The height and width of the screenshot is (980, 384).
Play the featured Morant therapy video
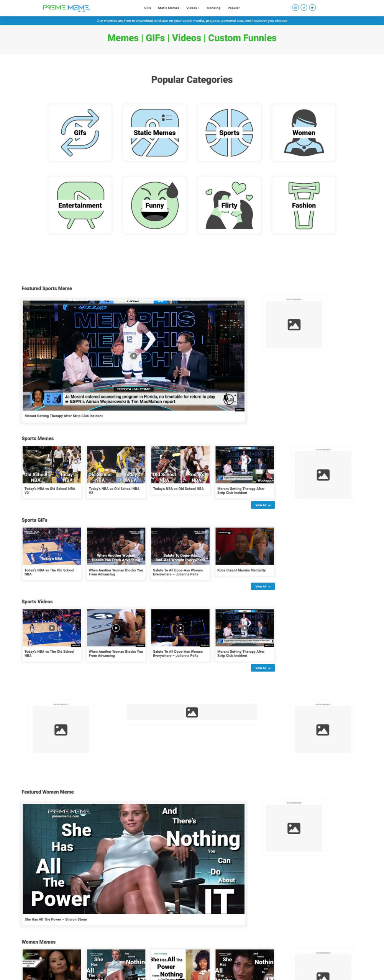pos(133,356)
